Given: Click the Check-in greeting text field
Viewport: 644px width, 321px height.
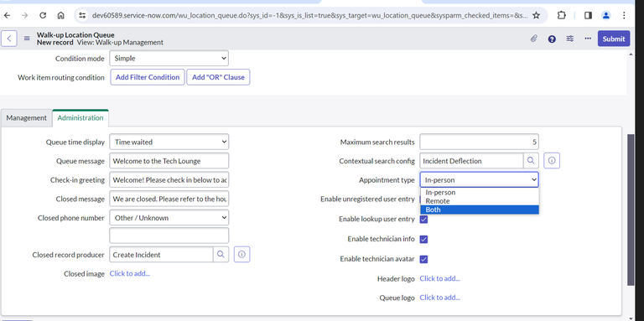Looking at the screenshot, I should point(169,180).
